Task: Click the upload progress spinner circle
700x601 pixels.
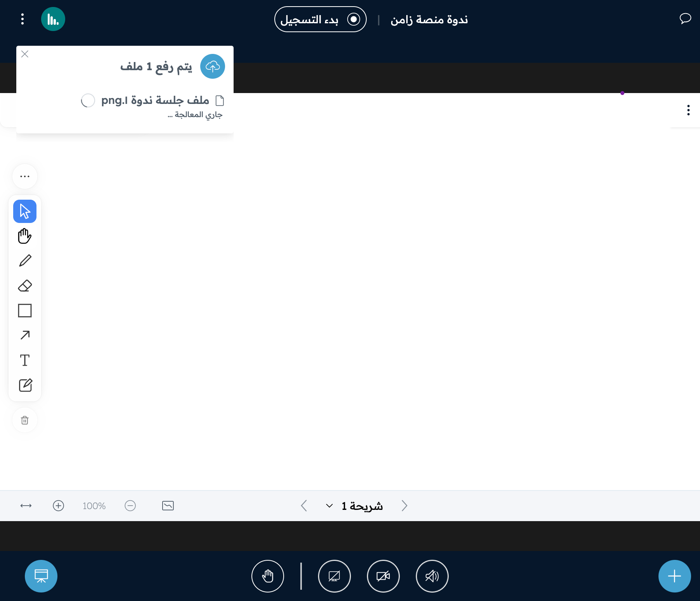Action: pyautogui.click(x=88, y=100)
